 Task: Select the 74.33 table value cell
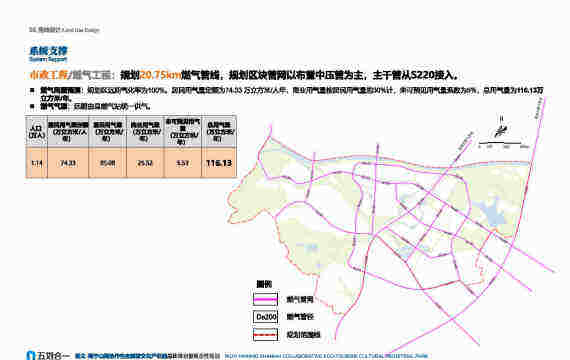click(x=68, y=163)
